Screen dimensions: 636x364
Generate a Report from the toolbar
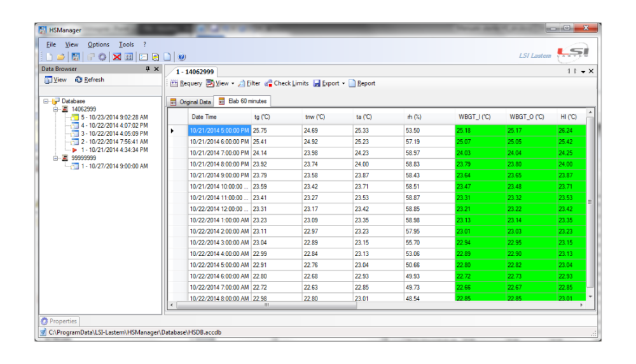(362, 83)
